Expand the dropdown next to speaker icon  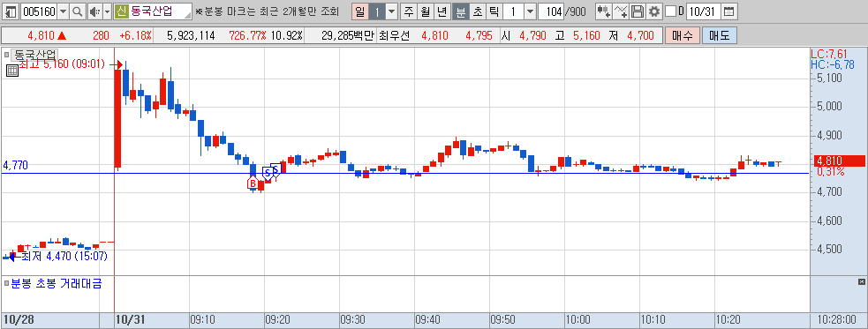coord(107,11)
